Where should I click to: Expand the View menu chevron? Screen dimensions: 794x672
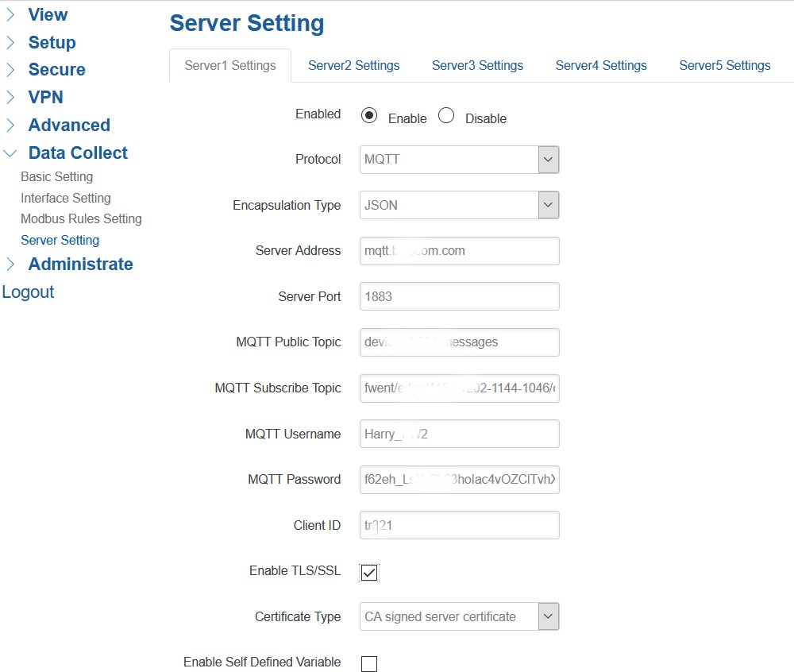tap(10, 15)
